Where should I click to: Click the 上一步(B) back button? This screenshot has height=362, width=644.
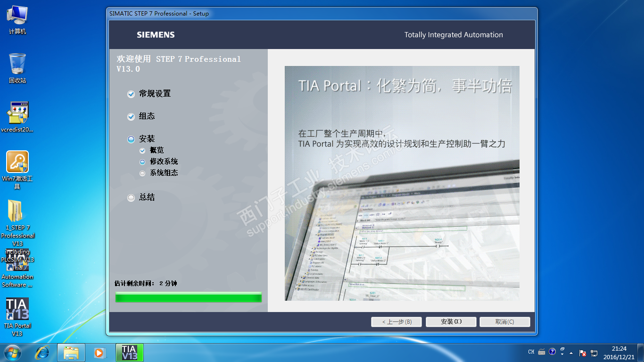[396, 322]
